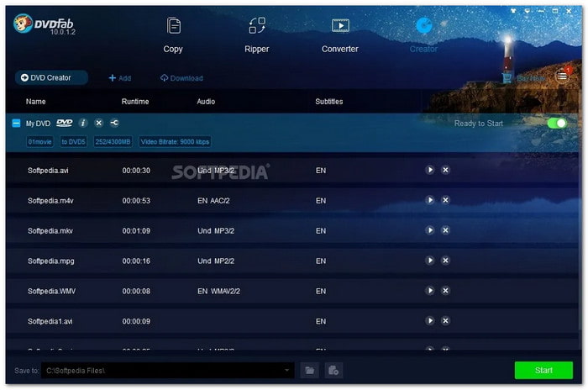Click the Subtitles column header

[329, 102]
